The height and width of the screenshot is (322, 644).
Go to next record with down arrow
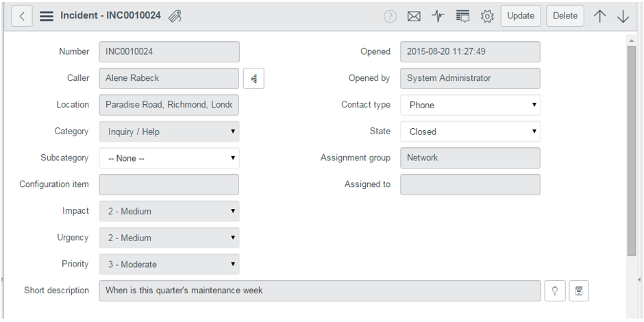(623, 16)
